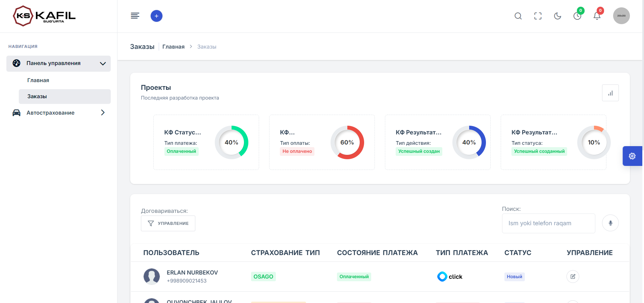Enter fullscreen mode via the expand icon

[538, 16]
